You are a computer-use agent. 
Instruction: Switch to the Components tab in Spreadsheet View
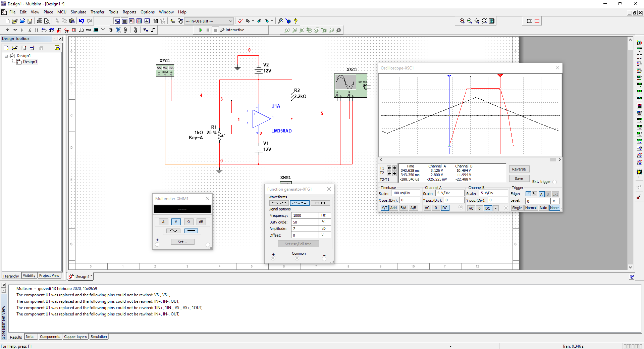point(50,337)
